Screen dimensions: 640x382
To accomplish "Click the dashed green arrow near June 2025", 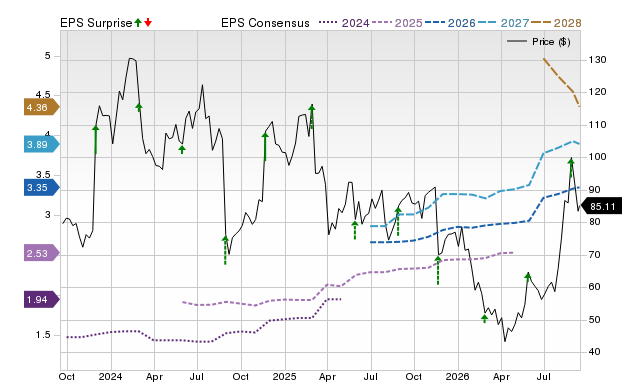I will (355, 230).
